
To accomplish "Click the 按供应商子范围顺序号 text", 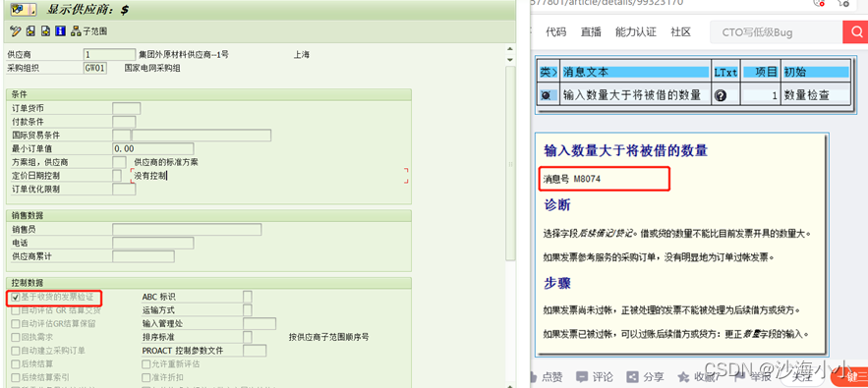I will 329,337.
